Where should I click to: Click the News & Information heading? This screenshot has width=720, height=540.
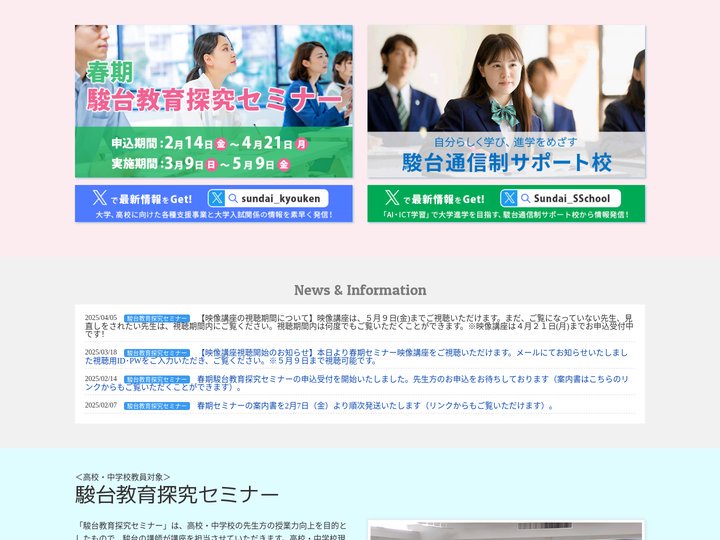[360, 290]
